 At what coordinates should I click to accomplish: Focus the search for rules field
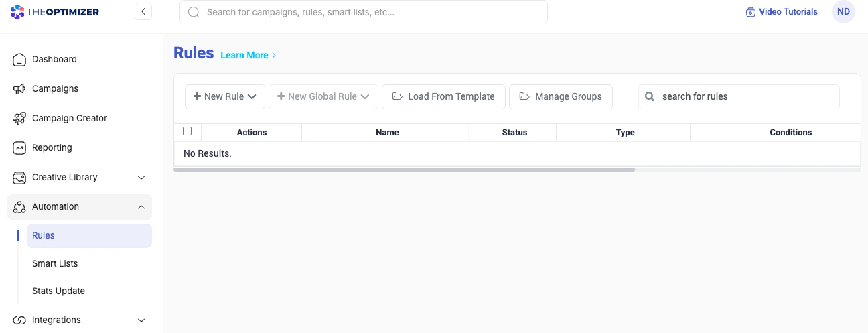coord(739,96)
